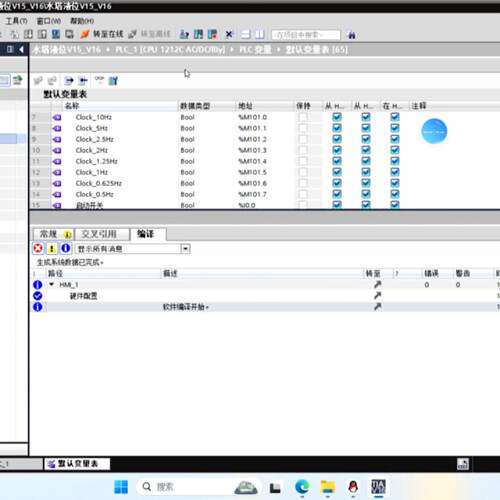
Task: Click the project search input field
Action: coord(306,35)
